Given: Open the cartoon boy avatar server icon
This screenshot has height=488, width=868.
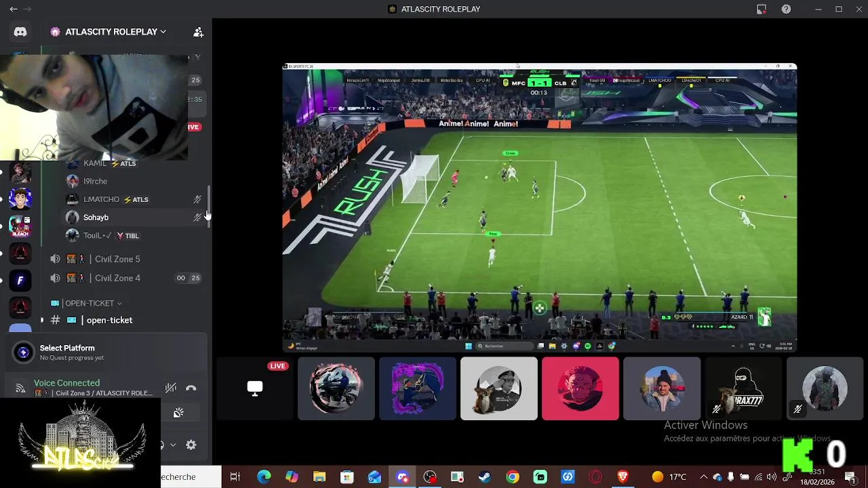Looking at the screenshot, I should click(x=20, y=199).
